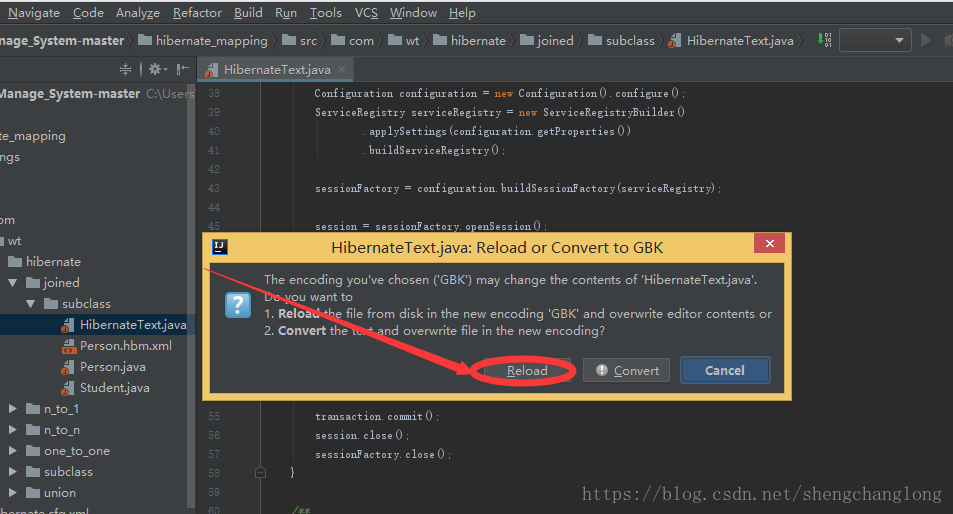The width and height of the screenshot is (953, 514).
Task: Click the Convert button
Action: (x=626, y=371)
